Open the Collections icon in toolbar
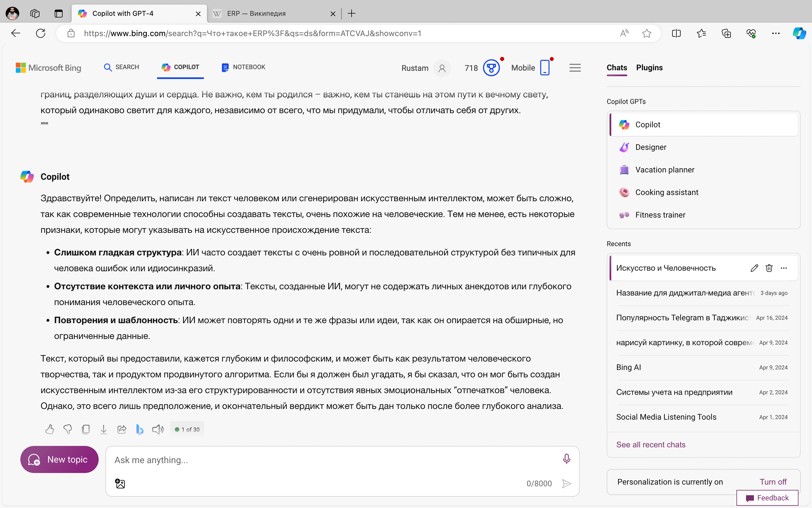The height and width of the screenshot is (508, 812). coord(726,33)
